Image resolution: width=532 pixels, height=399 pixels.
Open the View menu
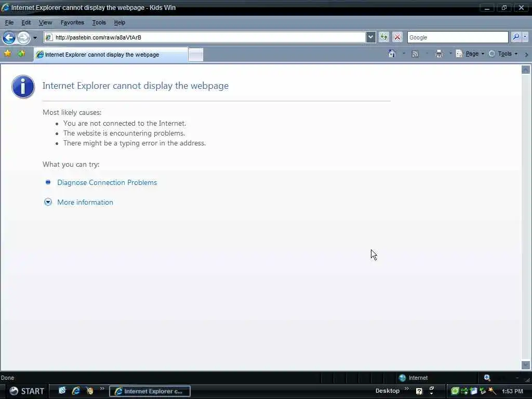tap(46, 22)
